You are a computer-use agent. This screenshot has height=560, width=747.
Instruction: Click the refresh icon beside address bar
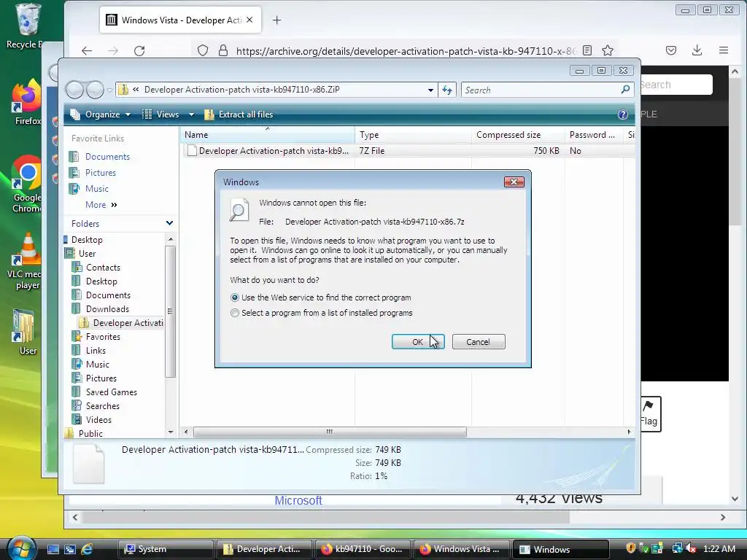click(447, 90)
